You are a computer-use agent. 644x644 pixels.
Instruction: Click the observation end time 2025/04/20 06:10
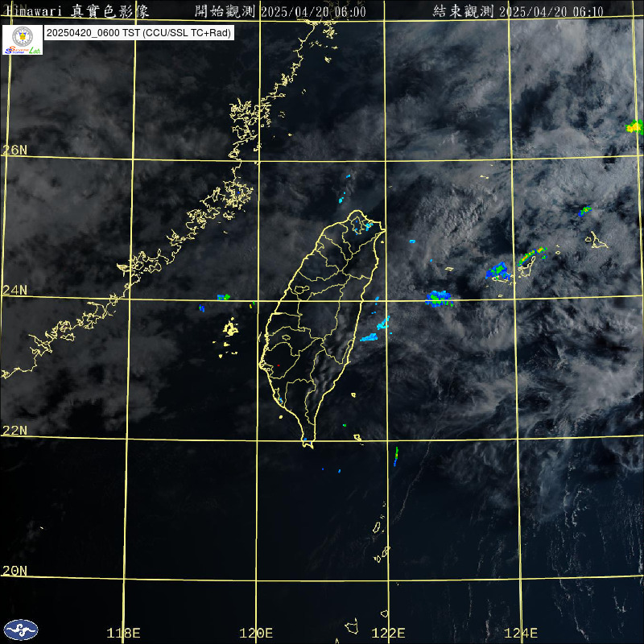click(518, 11)
